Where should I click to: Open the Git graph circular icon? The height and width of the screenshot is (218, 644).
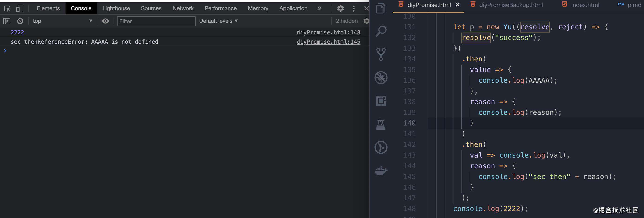381,147
